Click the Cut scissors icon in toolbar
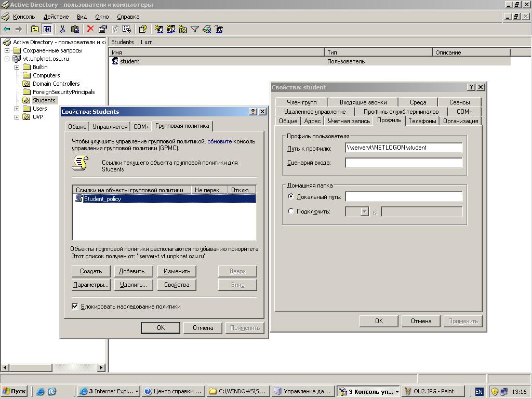 [62, 29]
